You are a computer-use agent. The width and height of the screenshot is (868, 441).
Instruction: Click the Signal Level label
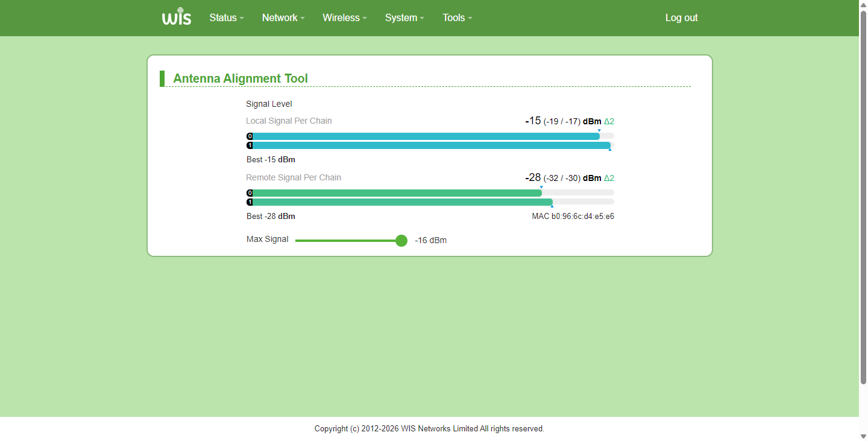pos(269,104)
